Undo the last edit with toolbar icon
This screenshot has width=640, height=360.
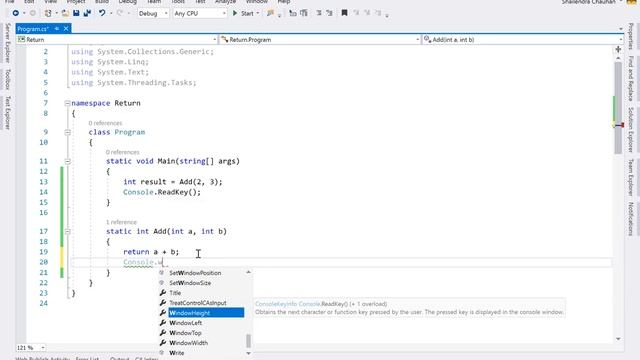pos(102,13)
